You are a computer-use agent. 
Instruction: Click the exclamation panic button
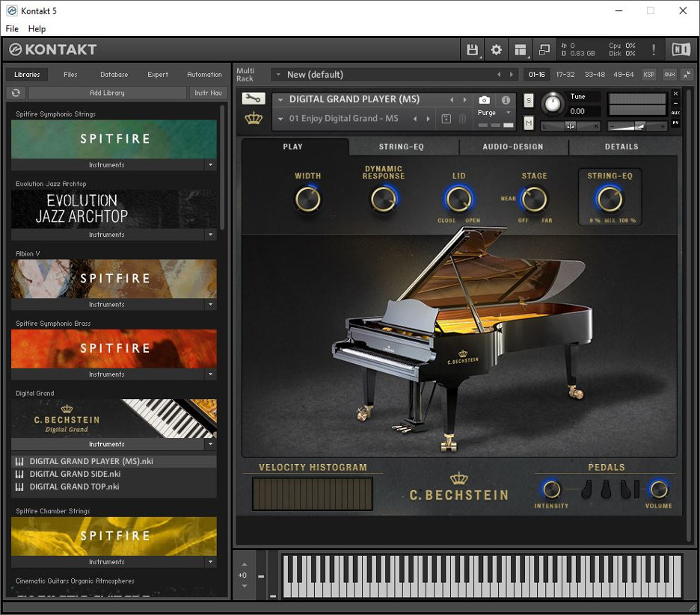[654, 49]
